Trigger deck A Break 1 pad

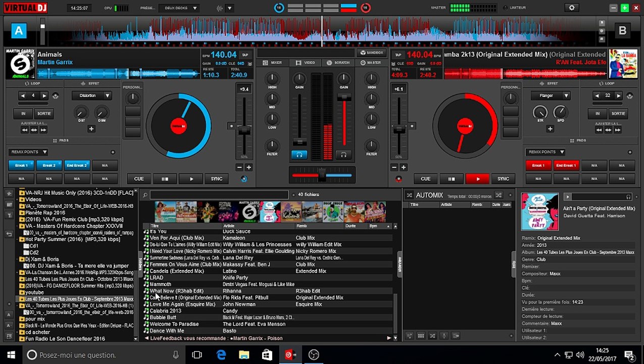pyautogui.click(x=21, y=165)
